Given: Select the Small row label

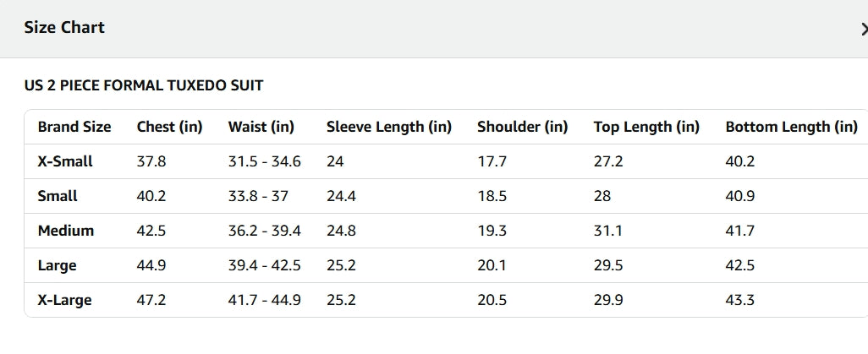Looking at the screenshot, I should click(58, 196).
